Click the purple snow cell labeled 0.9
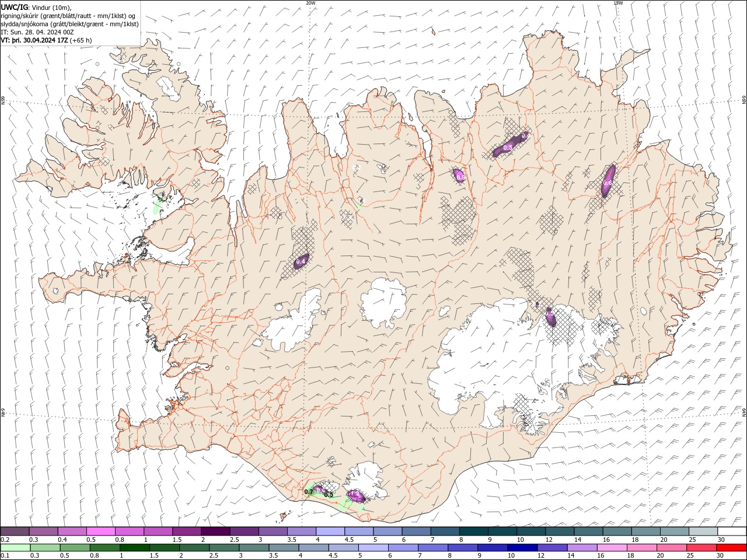747x560 pixels. click(x=459, y=175)
